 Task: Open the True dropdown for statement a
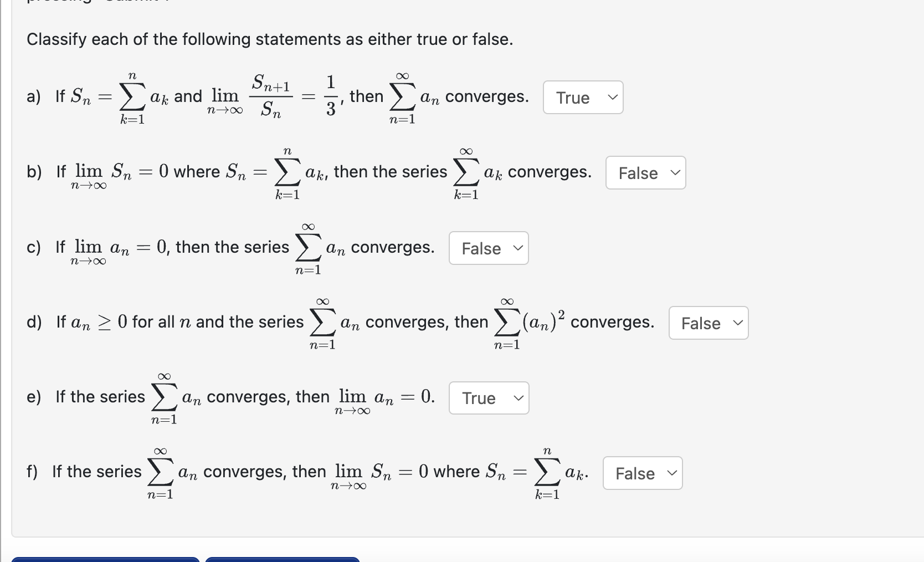tap(582, 98)
